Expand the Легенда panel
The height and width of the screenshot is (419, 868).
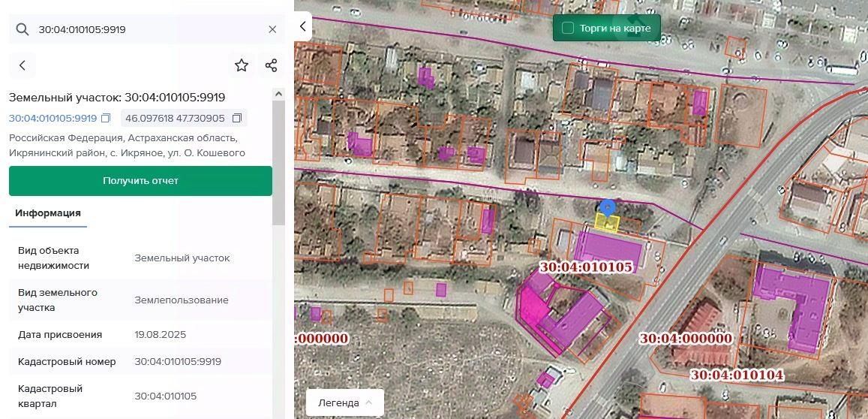345,403
